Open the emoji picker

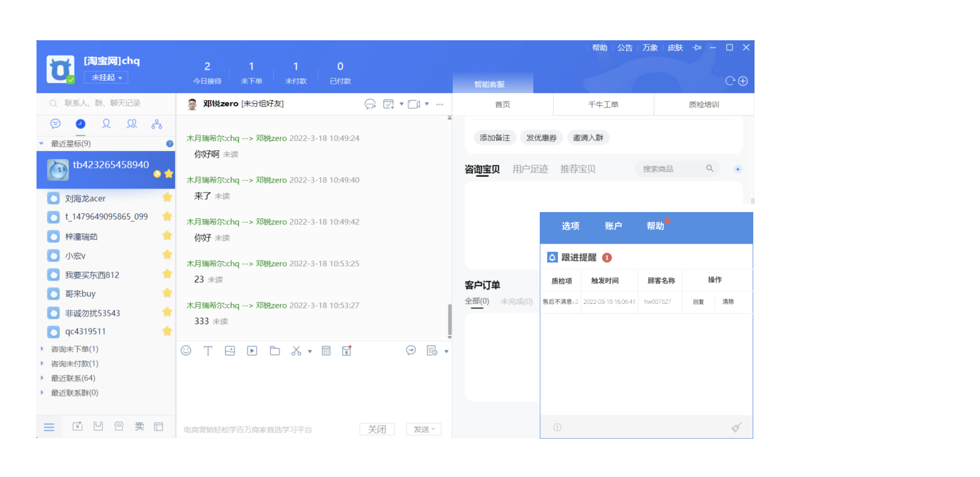186,351
